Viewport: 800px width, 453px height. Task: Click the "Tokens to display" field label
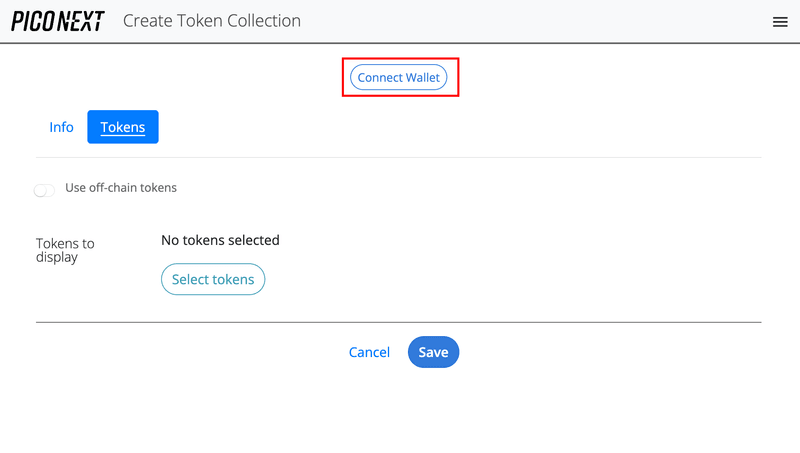pos(65,250)
